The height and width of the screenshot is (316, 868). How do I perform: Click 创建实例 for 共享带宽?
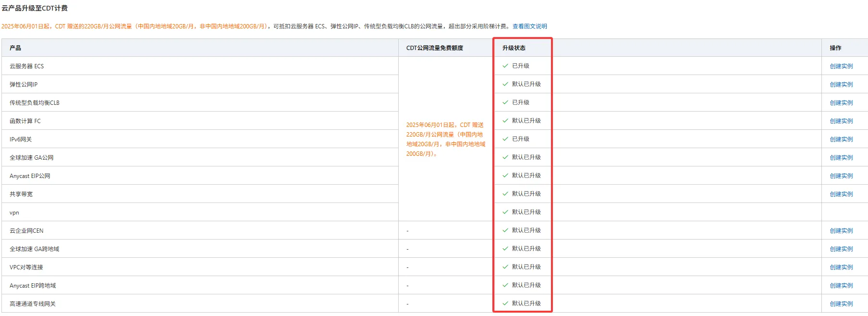click(x=841, y=194)
